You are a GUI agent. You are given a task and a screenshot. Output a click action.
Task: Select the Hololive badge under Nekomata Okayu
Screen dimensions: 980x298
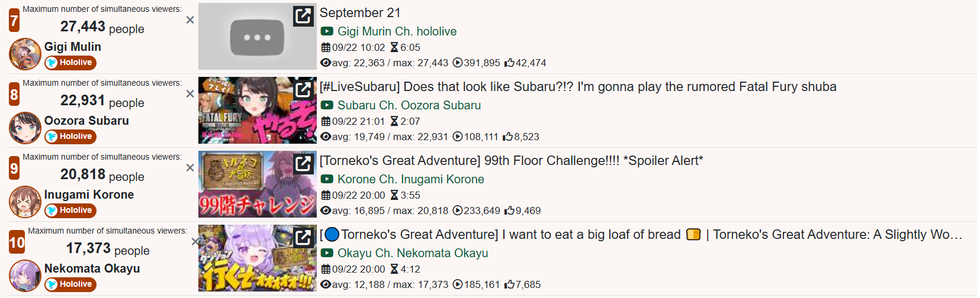[70, 284]
